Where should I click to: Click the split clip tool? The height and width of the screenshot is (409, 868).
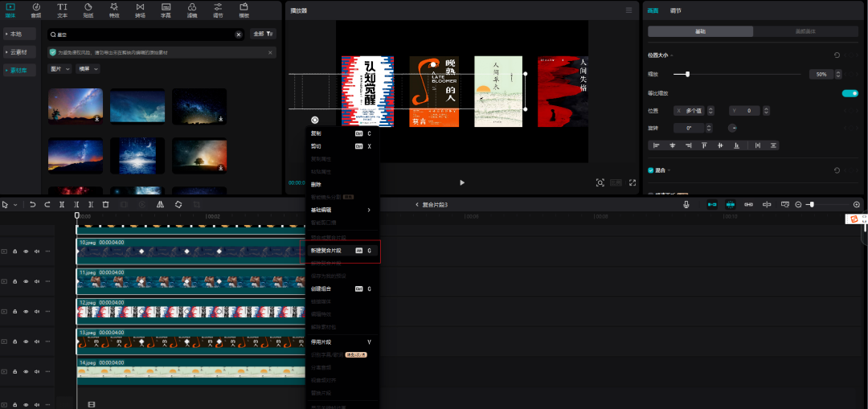pyautogui.click(x=62, y=204)
